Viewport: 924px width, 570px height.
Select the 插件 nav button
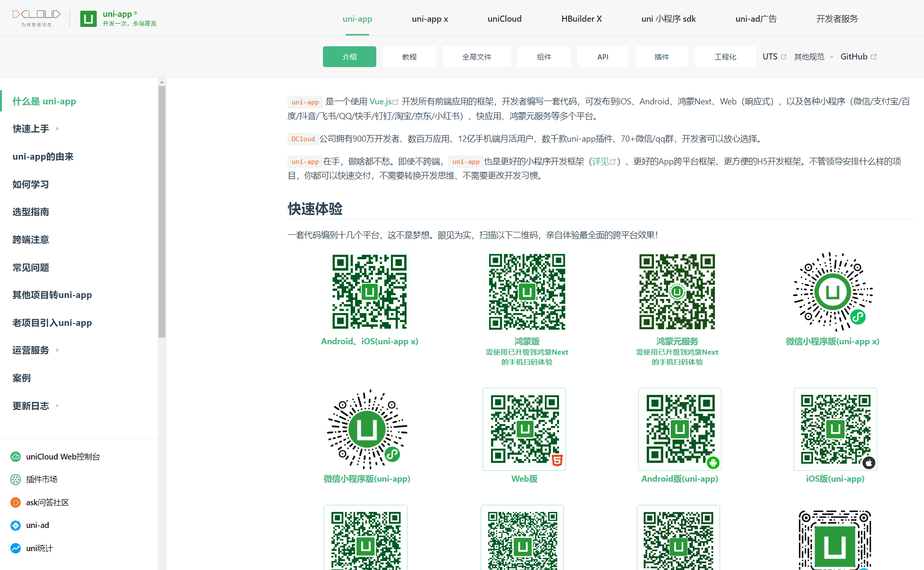[662, 57]
